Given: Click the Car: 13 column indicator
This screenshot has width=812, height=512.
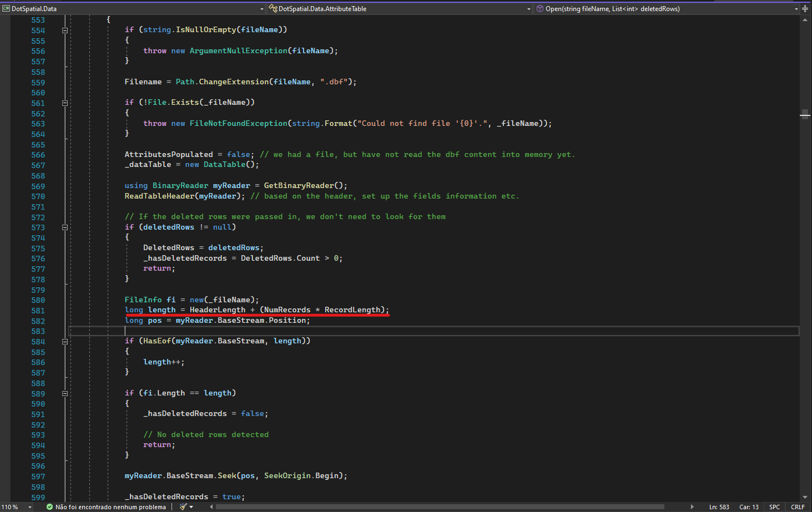Looking at the screenshot, I should [749, 507].
